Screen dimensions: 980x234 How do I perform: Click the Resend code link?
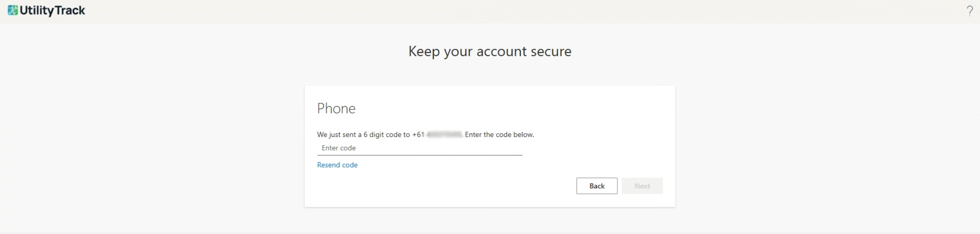337,165
